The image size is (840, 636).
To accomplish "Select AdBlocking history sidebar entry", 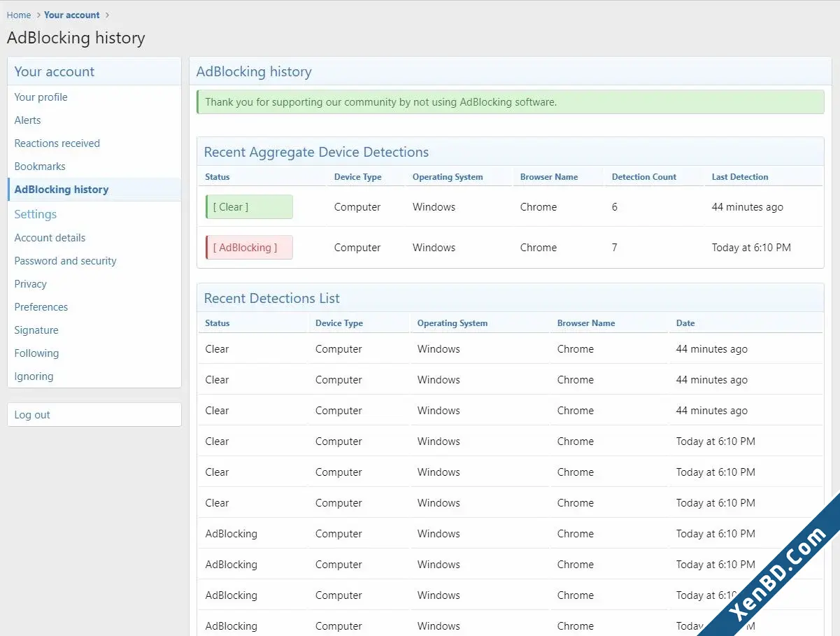I will pyautogui.click(x=94, y=190).
